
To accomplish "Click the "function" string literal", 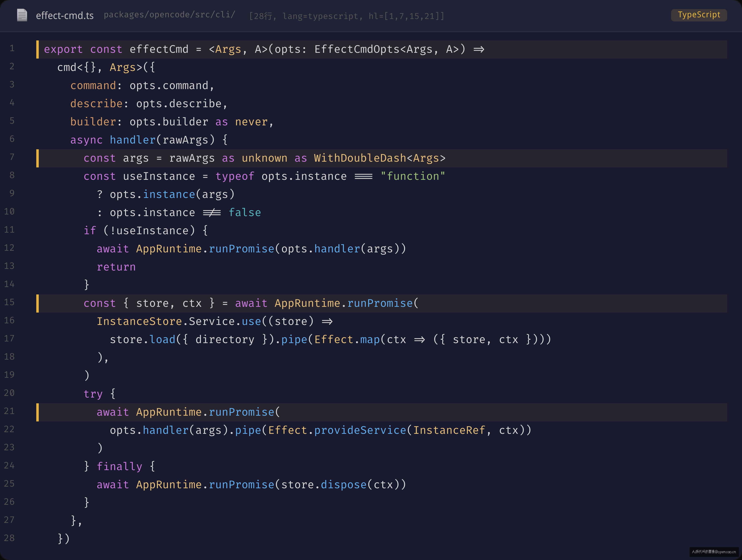I will [413, 176].
